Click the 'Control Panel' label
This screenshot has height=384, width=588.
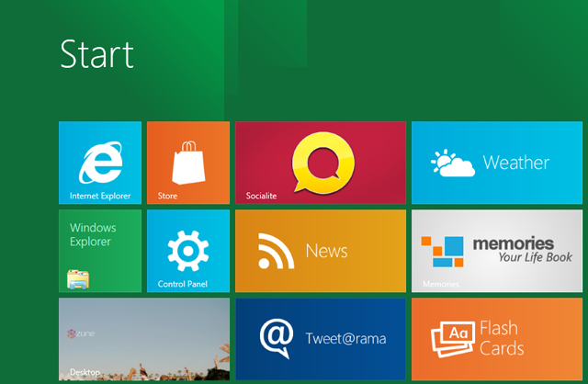coord(183,284)
